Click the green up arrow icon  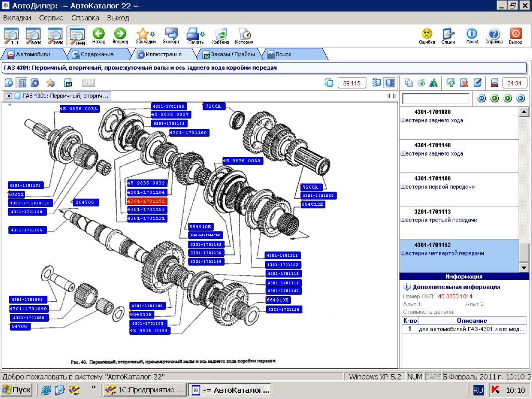[451, 82]
